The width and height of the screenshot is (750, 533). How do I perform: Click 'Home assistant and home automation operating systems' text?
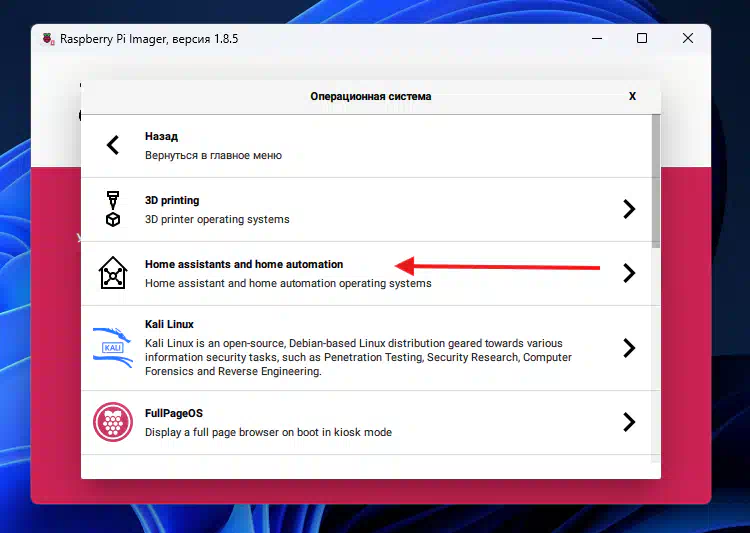288,283
